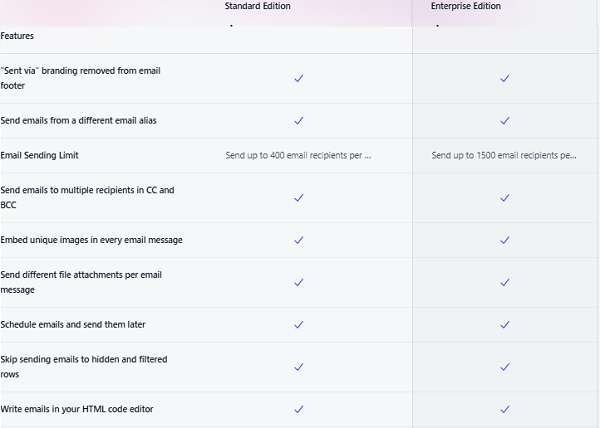Click Enterprise checkmark for embed unique images
This screenshot has width=600, height=428.
coord(505,240)
